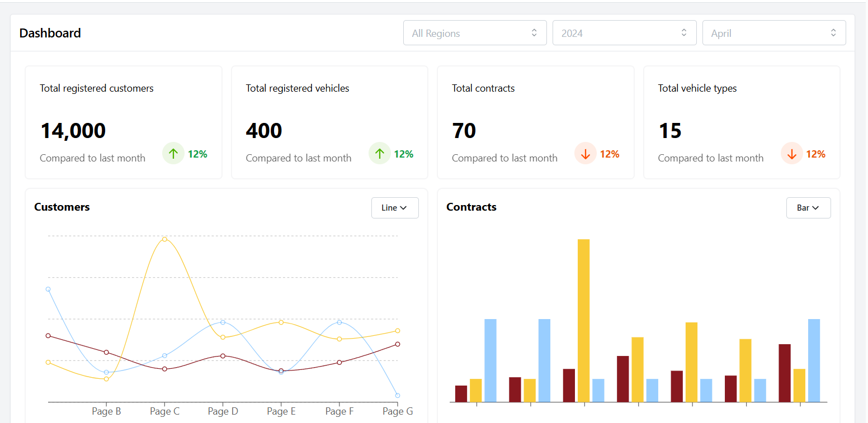Select the Customers chart title
The image size is (868, 423).
(x=62, y=207)
